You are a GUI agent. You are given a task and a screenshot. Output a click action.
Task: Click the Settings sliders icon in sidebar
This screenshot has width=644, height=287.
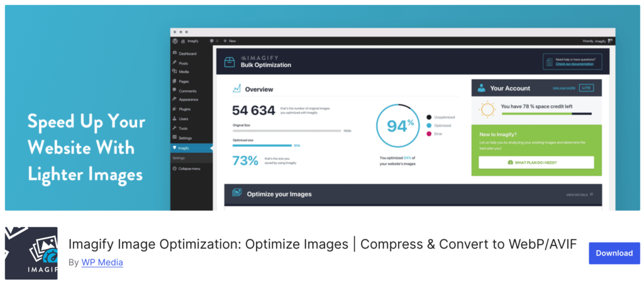(175, 137)
